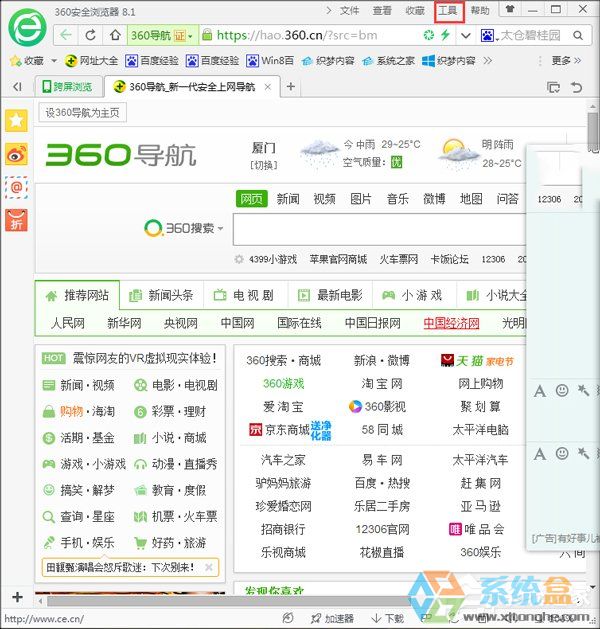Screen dimensions: 600x629
Task: Open a new tab with plus button
Action: (x=291, y=87)
